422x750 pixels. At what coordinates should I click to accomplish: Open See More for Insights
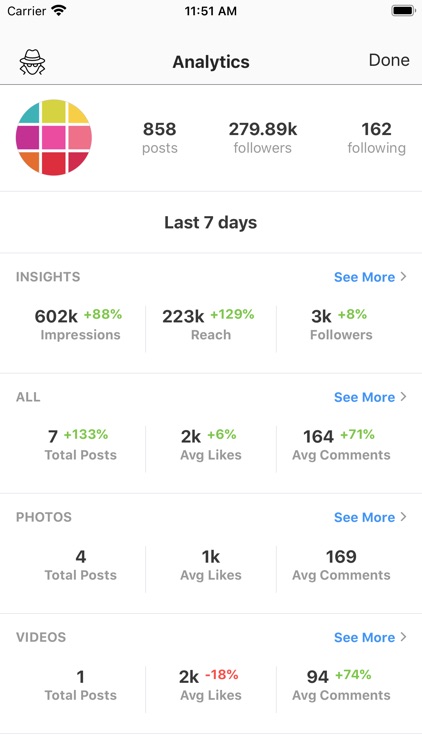[364, 277]
